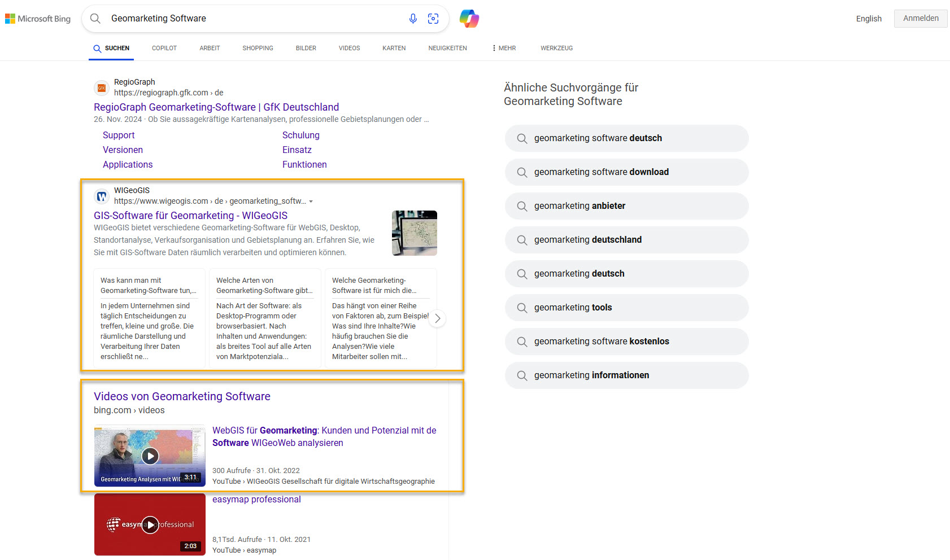
Task: Open 'Welche Geomarketing-Software ist für mich' card
Action: pos(381,318)
